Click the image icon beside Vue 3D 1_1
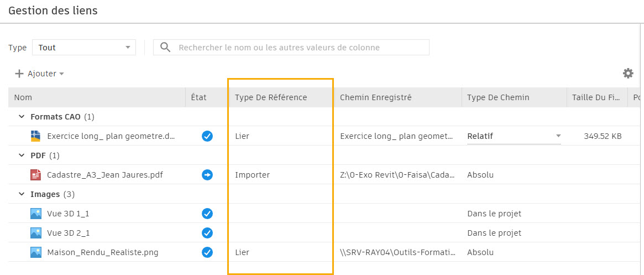 pyautogui.click(x=36, y=214)
